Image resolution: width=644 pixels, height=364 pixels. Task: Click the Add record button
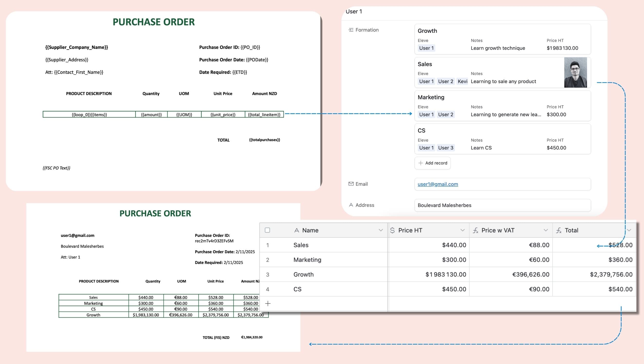coord(433,163)
